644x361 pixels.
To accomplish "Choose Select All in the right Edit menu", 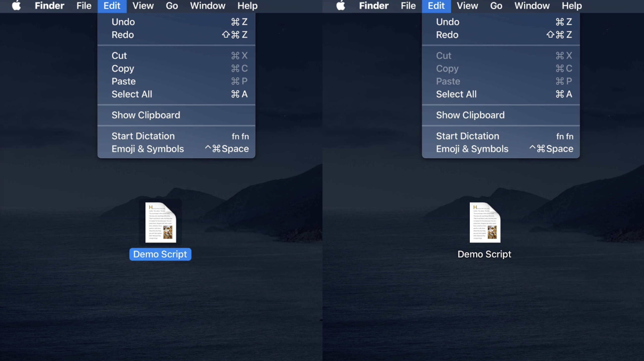I will [x=456, y=94].
